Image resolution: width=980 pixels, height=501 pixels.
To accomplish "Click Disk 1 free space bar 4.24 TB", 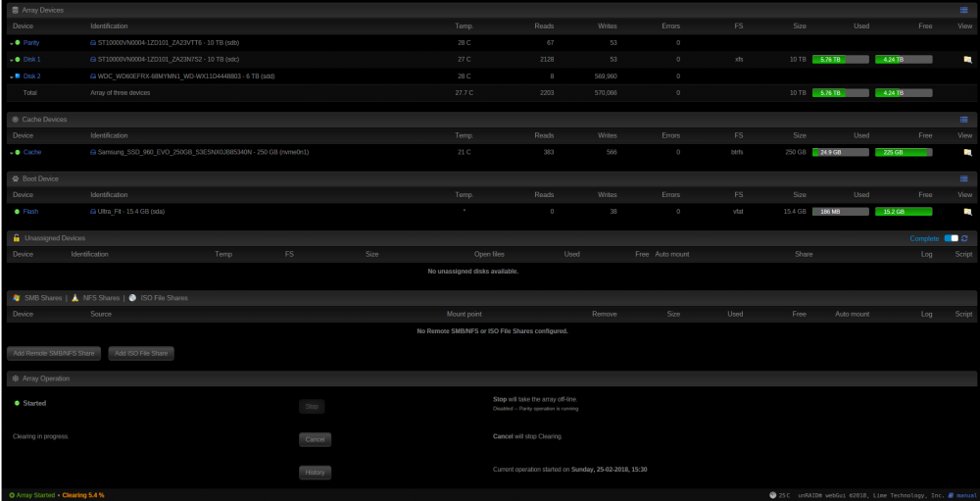I will 904,60.
